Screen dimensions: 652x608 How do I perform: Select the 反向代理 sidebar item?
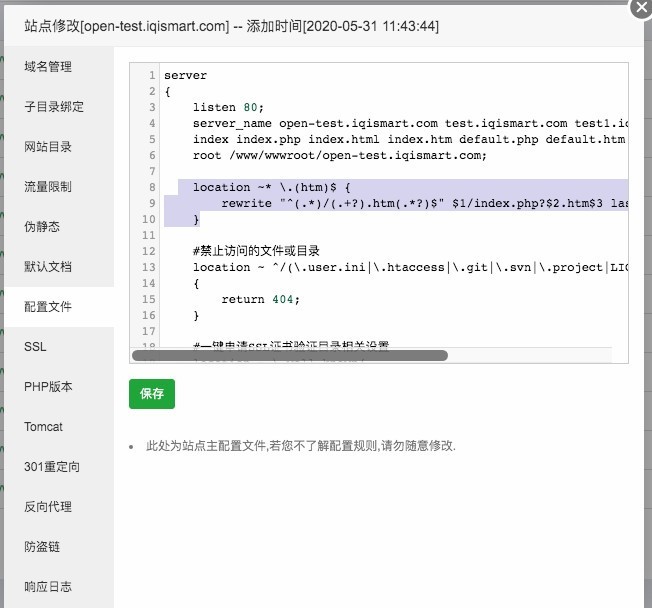click(48, 507)
